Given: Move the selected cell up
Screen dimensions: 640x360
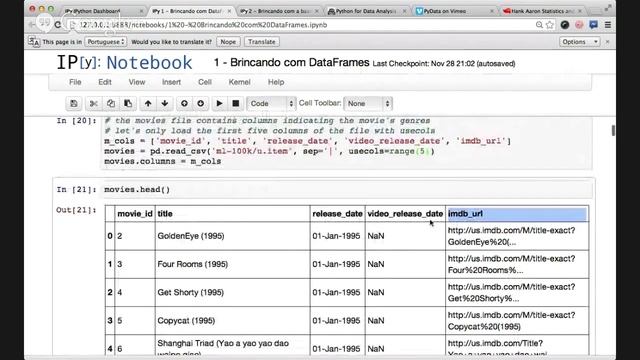Looking at the screenshot, I should point(148,104).
